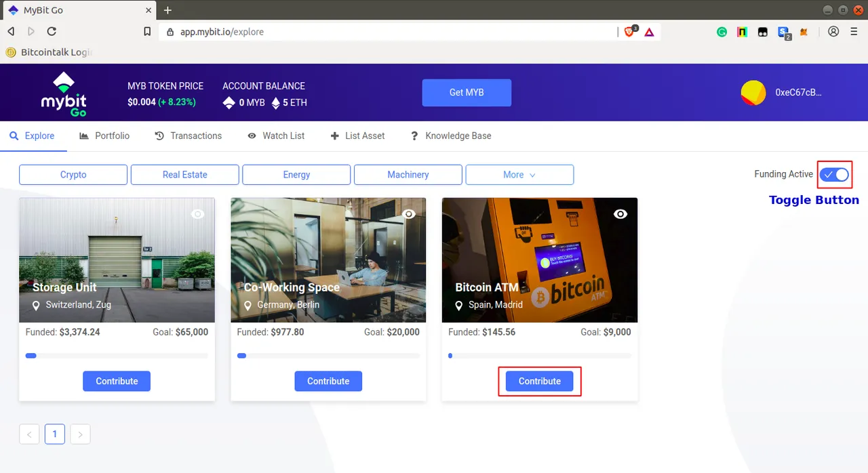Go to next page arrow in pagination

pos(80,434)
